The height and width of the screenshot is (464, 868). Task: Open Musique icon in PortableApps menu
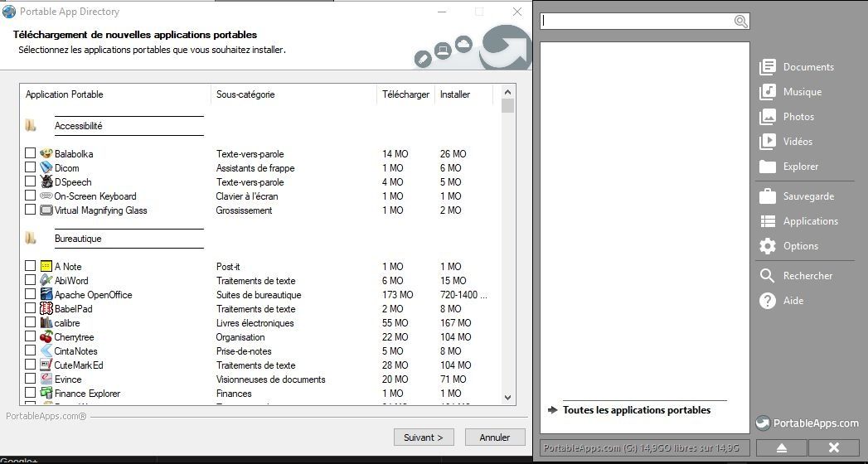767,92
